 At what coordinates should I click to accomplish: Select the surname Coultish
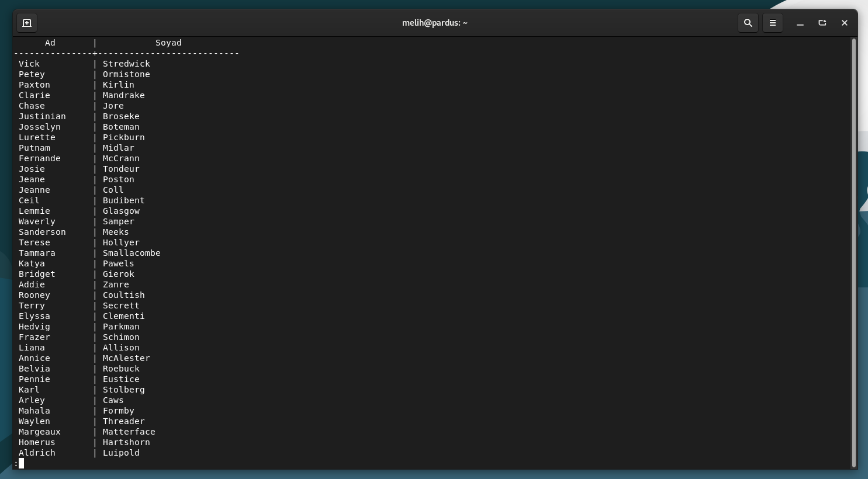click(x=124, y=295)
